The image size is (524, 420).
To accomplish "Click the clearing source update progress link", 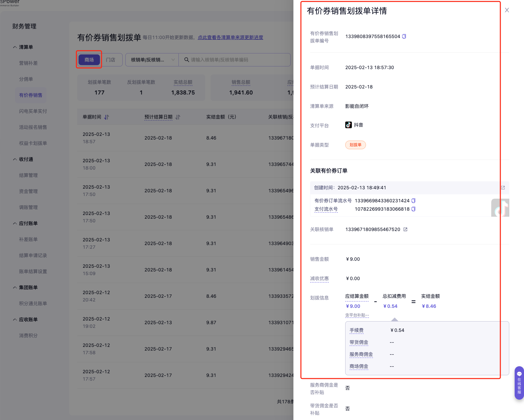I will [230, 37].
